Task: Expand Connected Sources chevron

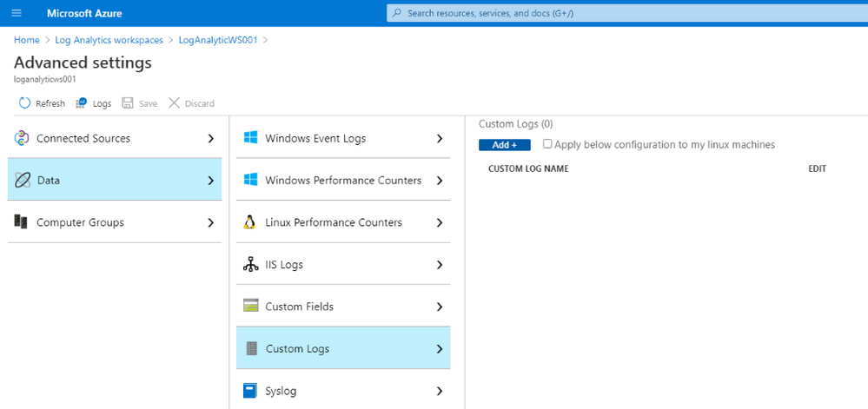Action: (x=211, y=138)
